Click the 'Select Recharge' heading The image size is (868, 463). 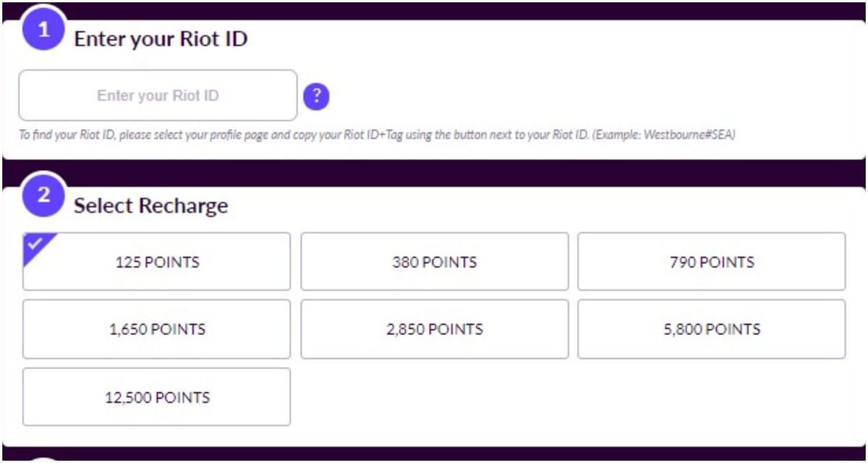tap(151, 205)
